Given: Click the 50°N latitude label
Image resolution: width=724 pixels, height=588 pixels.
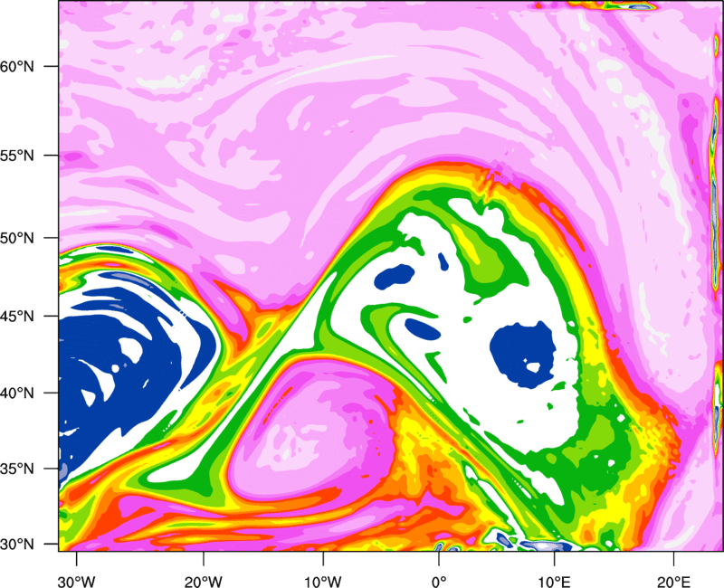Looking at the screenshot, I should click(17, 238).
